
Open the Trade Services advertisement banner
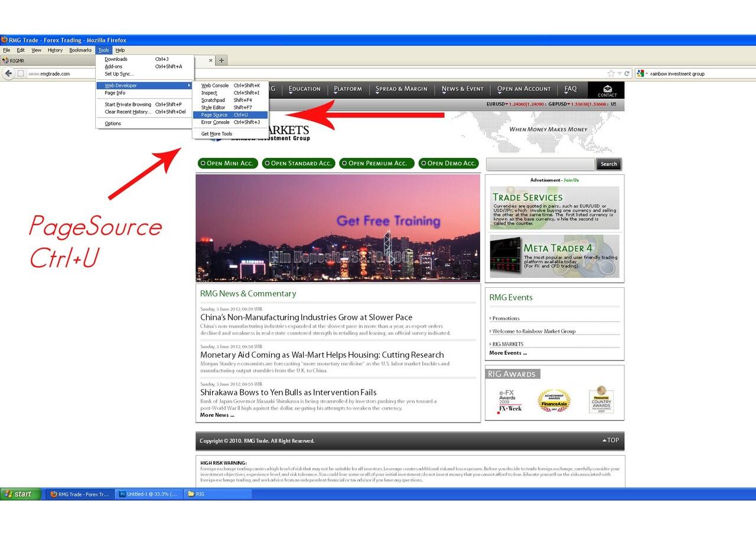pos(555,208)
